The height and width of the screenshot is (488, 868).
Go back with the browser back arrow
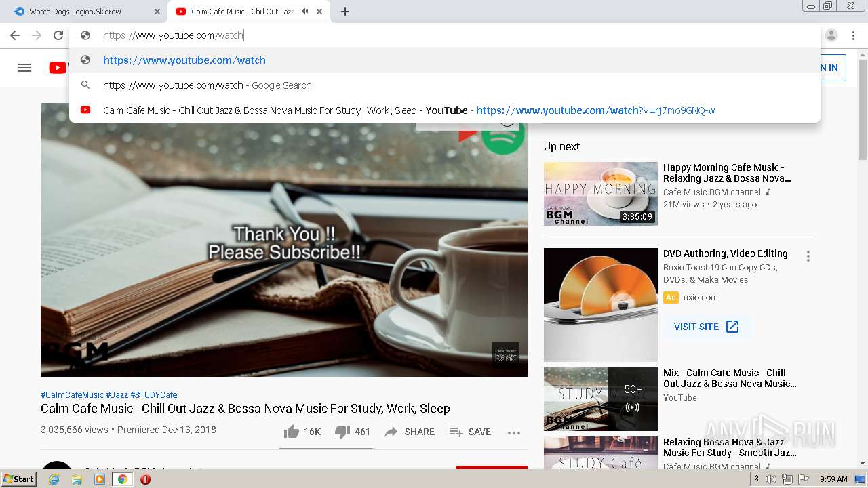click(x=15, y=35)
